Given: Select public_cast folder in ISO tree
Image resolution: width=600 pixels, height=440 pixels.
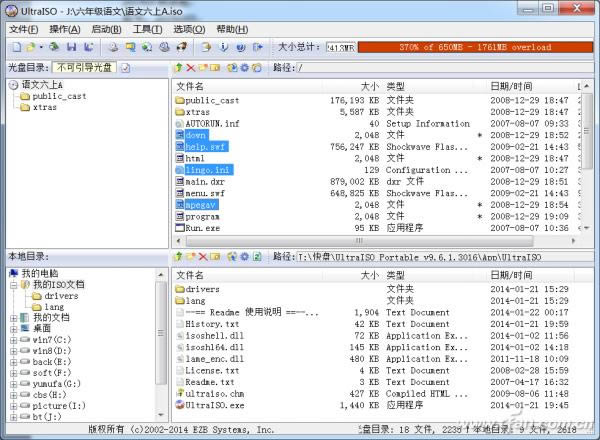Looking at the screenshot, I should (53, 96).
